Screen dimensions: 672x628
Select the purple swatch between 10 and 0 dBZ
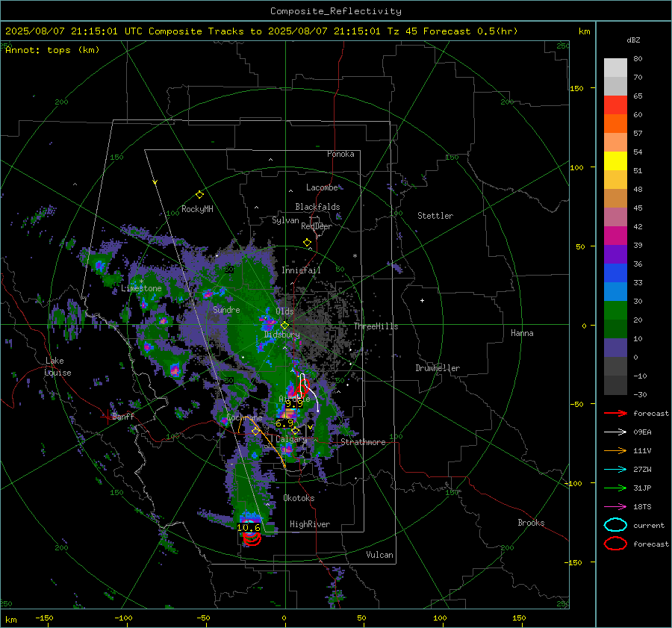tap(615, 348)
